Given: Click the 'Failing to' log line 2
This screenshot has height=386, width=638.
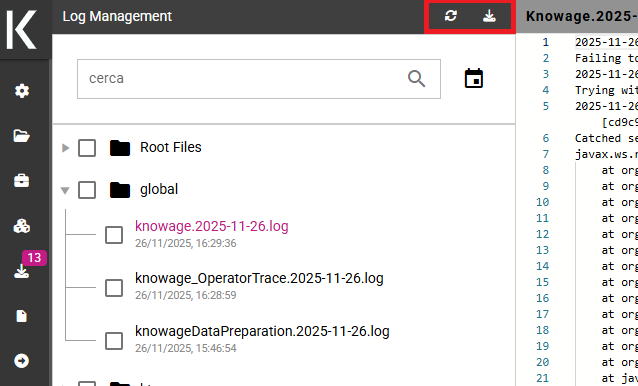Looking at the screenshot, I should click(606, 58).
